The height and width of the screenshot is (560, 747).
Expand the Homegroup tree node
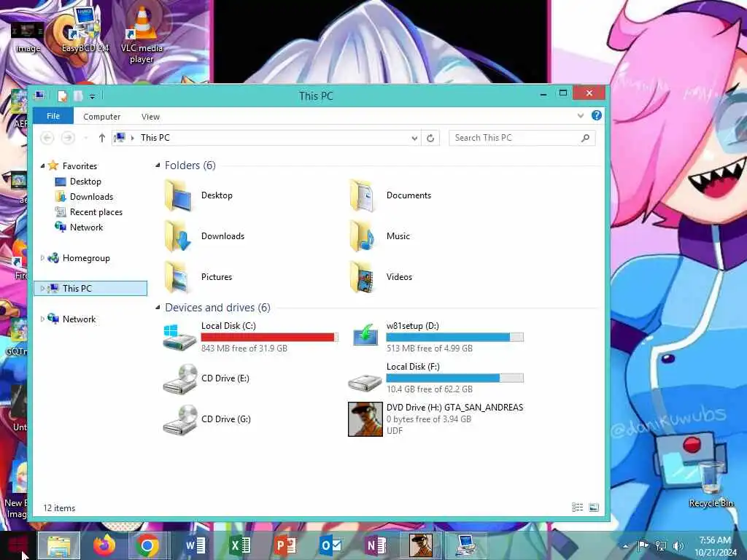click(42, 258)
